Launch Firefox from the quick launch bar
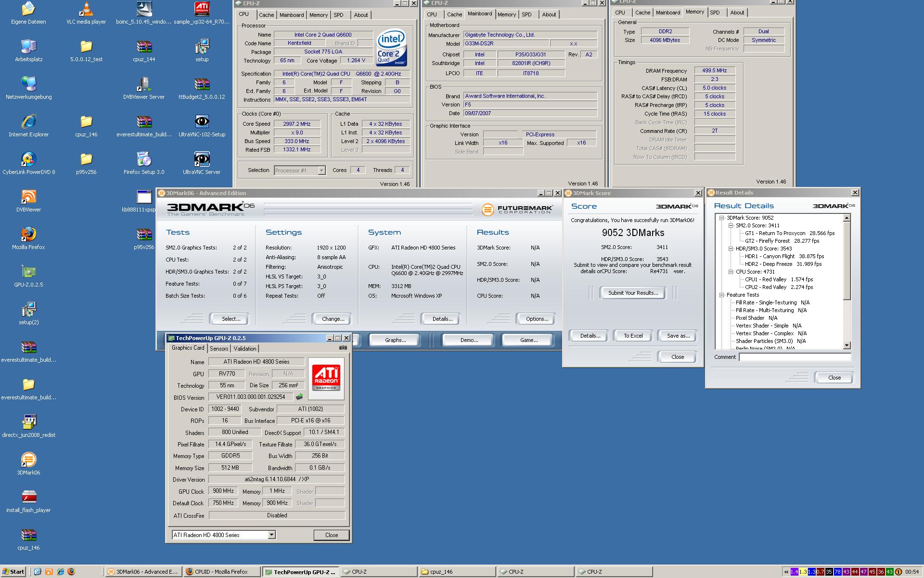This screenshot has height=578, width=924. pyautogui.click(x=71, y=572)
